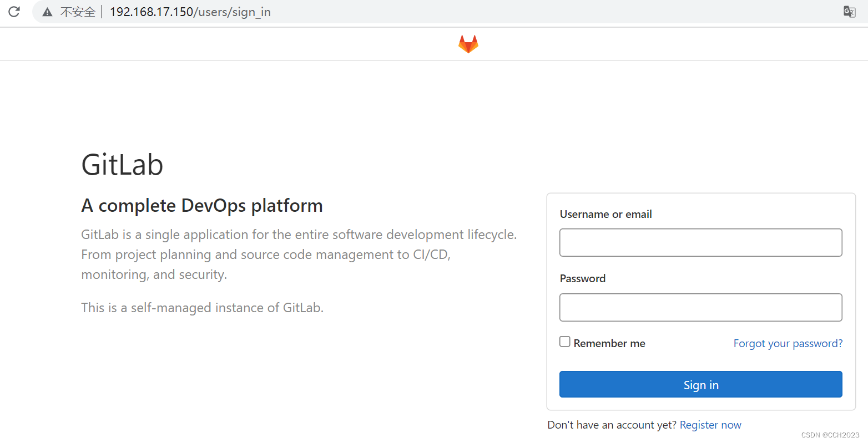Viewport: 868px width, 443px height.
Task: Follow the Register now link
Action: pos(710,425)
